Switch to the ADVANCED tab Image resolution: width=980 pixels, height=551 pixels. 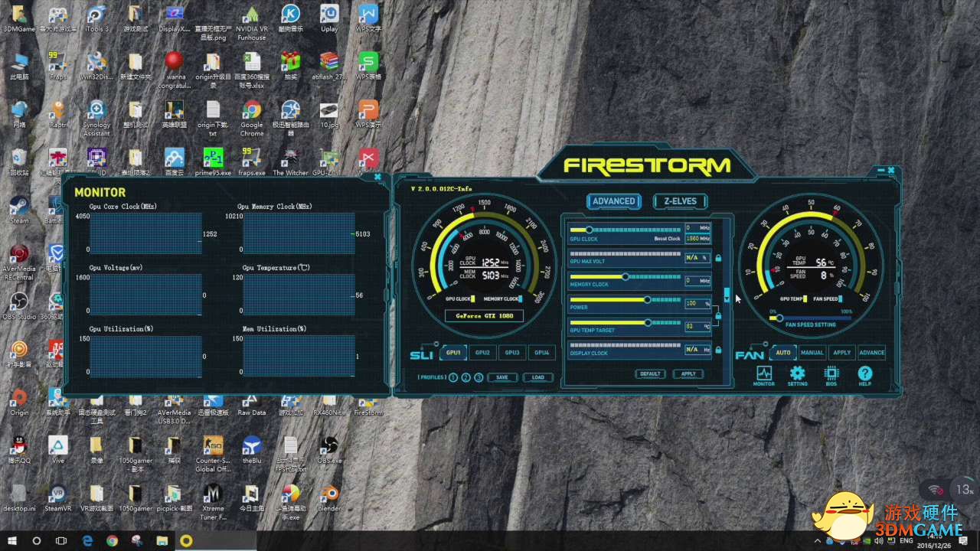click(613, 201)
